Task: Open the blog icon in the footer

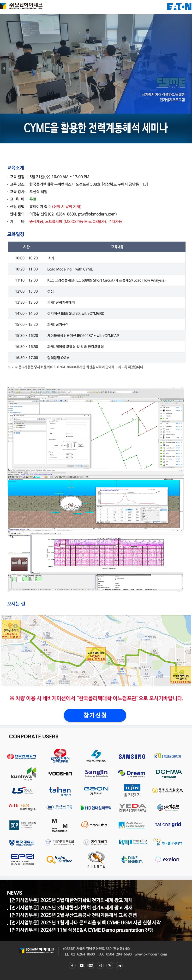Action: pyautogui.click(x=91, y=965)
